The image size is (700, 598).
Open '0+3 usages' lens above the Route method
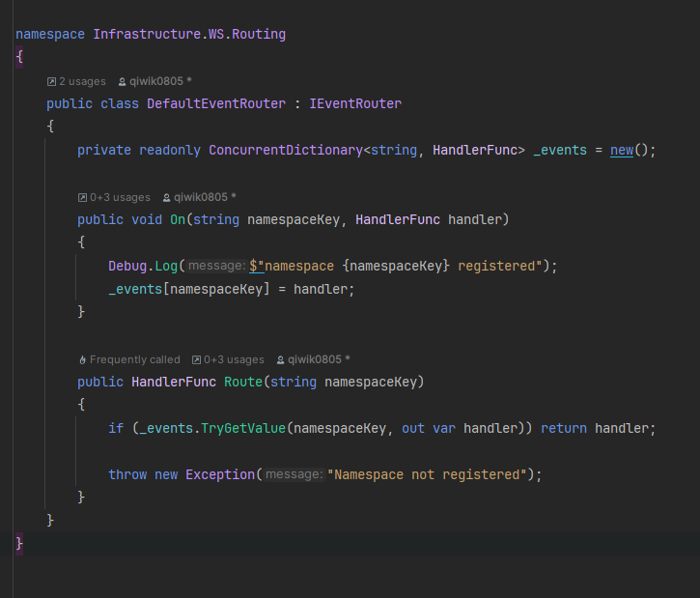[x=234, y=359]
